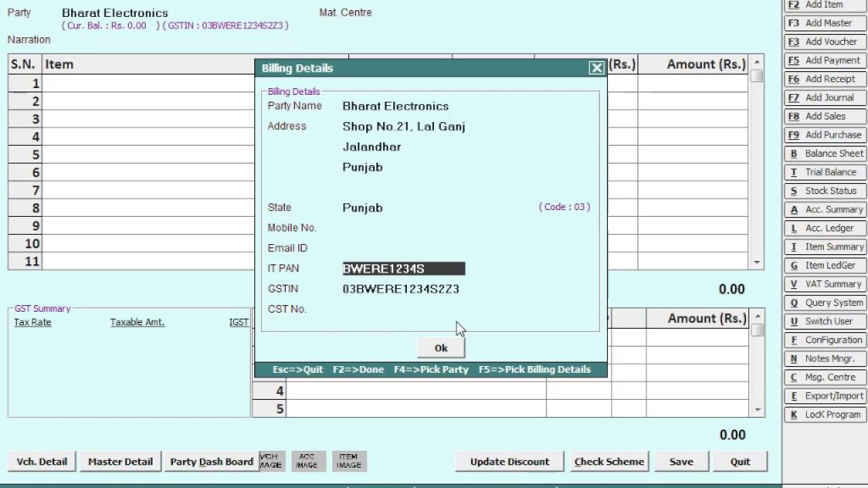
Task: Click Check Scheme button
Action: coord(609,462)
